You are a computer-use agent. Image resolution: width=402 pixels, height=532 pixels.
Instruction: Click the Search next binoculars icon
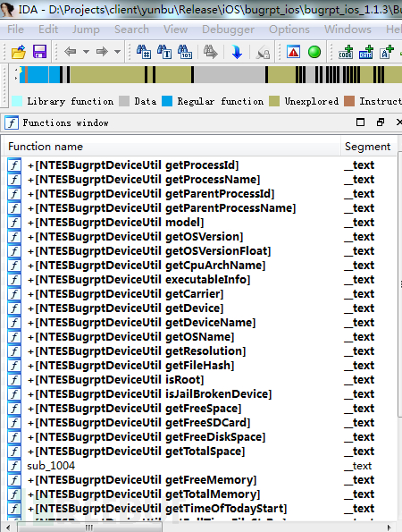click(211, 52)
